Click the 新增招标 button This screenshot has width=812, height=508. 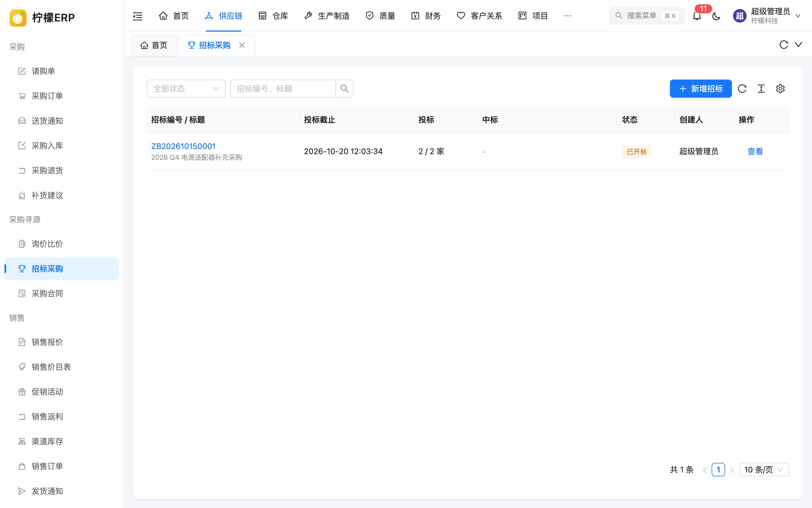[701, 89]
